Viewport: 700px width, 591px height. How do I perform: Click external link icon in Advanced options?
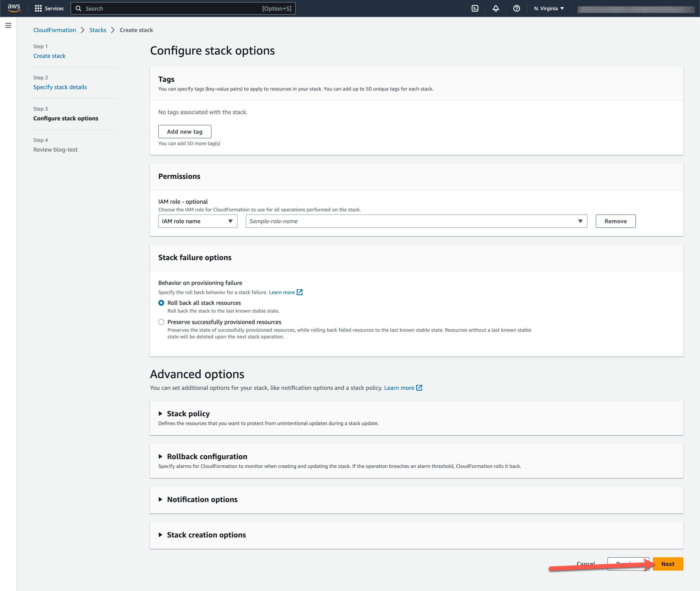(x=419, y=388)
